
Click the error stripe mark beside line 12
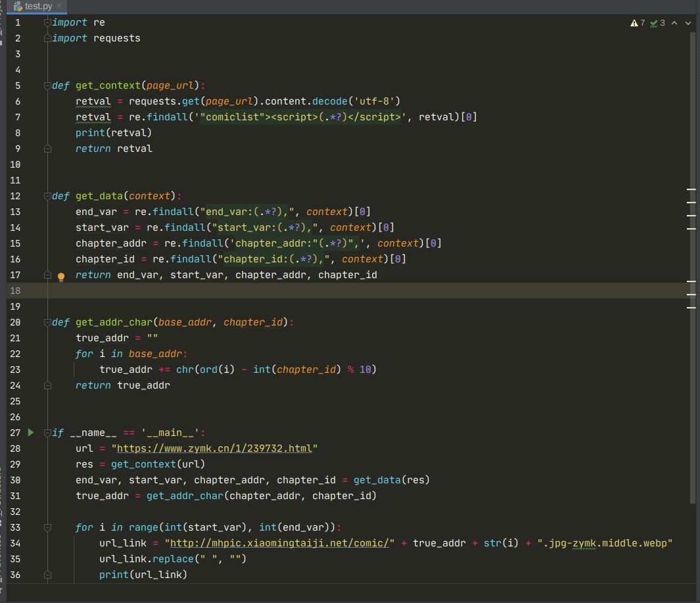tap(691, 189)
